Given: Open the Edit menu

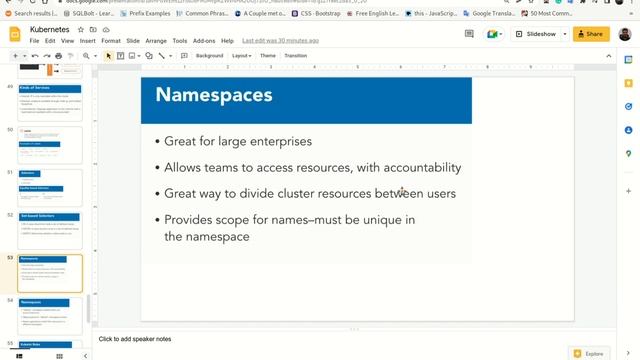Looking at the screenshot, I should tap(50, 41).
